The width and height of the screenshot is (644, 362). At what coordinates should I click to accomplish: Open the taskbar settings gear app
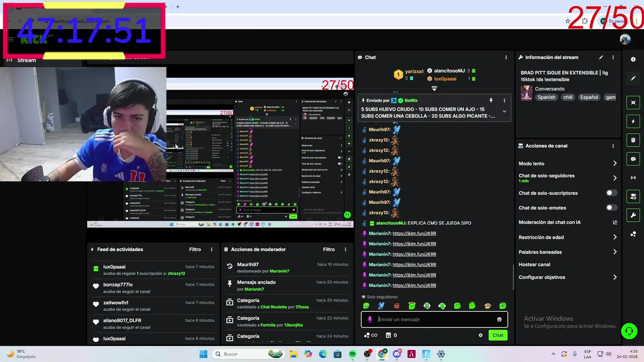441,354
